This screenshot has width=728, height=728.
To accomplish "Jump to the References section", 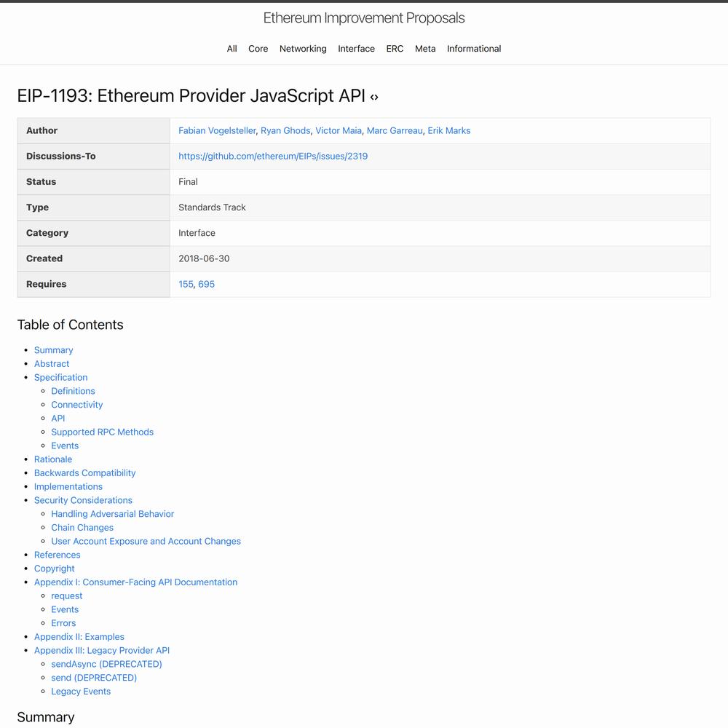I will (x=57, y=555).
